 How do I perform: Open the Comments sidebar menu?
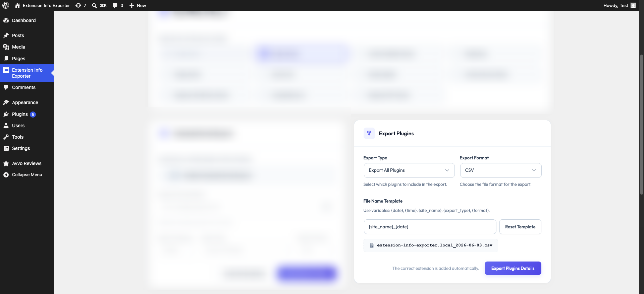(27, 87)
